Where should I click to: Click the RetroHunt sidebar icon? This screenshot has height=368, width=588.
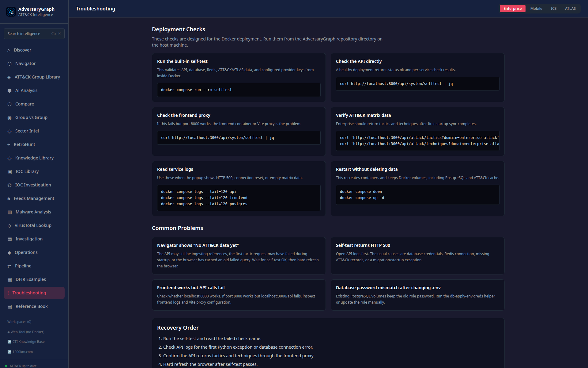[9, 145]
